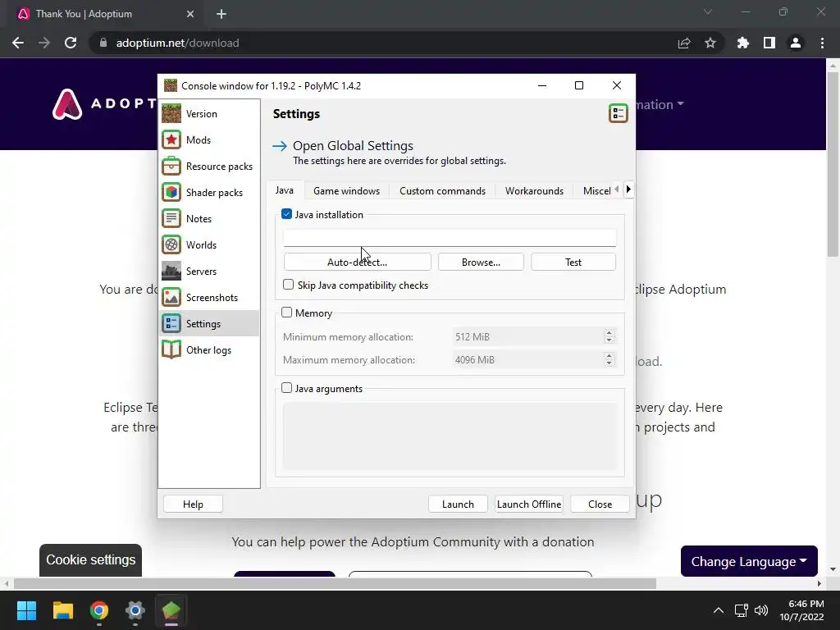Click the clock showing 6:46 PM
840x630 pixels.
pyautogui.click(x=806, y=604)
